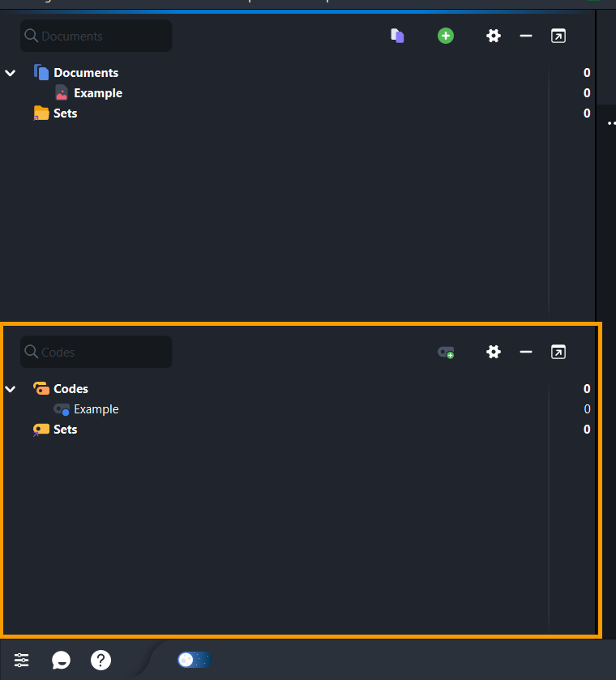
Task: Open the feedback chat bubble icon
Action: [61, 660]
